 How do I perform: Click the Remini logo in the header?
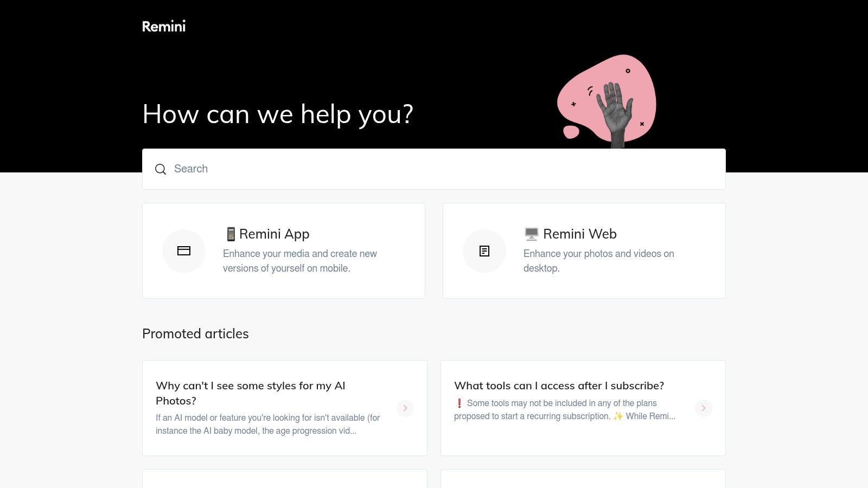[164, 26]
